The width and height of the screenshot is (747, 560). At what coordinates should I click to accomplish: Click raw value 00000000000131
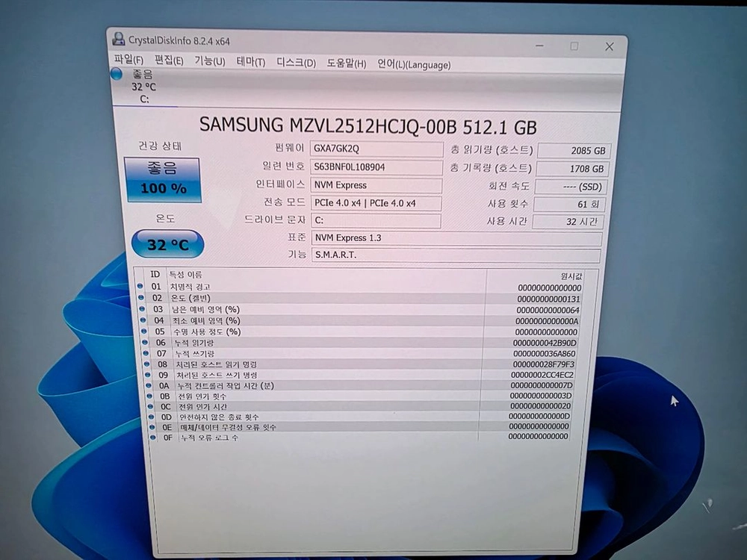click(549, 299)
